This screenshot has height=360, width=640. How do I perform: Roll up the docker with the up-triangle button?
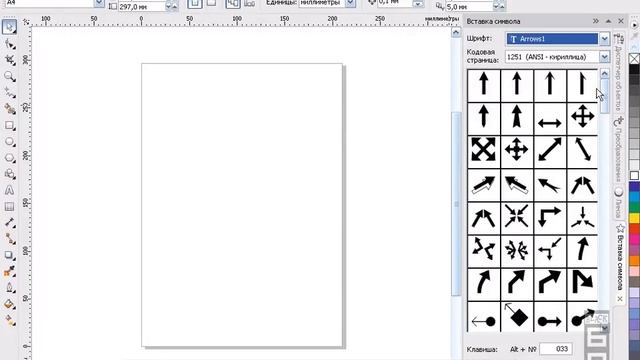point(608,21)
